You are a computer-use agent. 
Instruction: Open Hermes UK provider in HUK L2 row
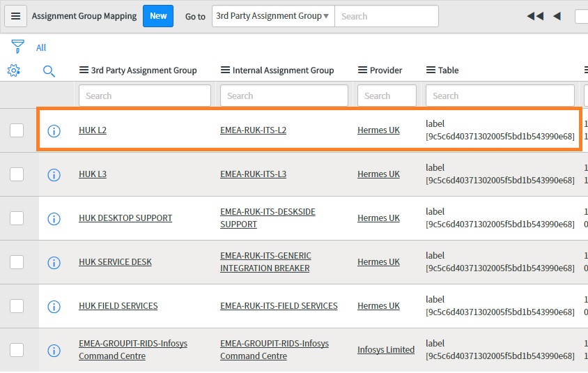(378, 130)
